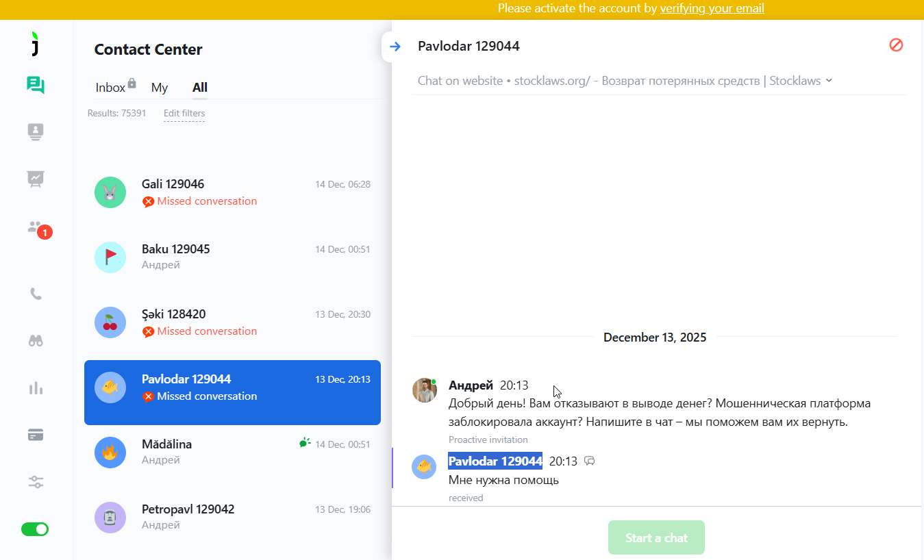Open the Gali 129046 conversation
Image resolution: width=924 pixels, height=560 pixels.
pos(232,192)
